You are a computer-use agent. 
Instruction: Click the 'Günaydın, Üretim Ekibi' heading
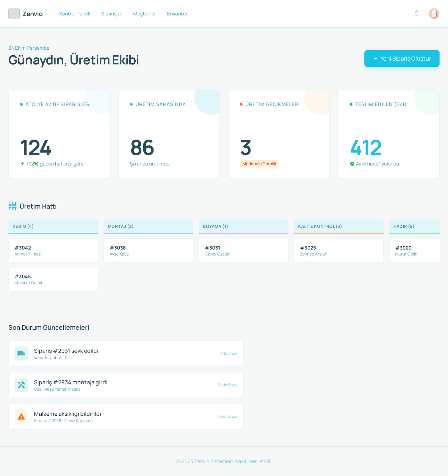[74, 60]
